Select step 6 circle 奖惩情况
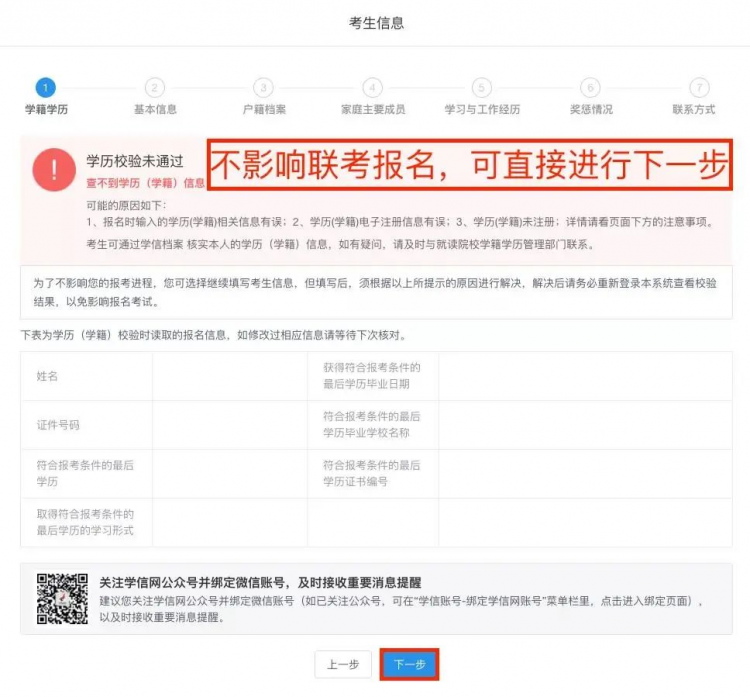Image resolution: width=750 pixels, height=697 pixels. pyautogui.click(x=591, y=88)
